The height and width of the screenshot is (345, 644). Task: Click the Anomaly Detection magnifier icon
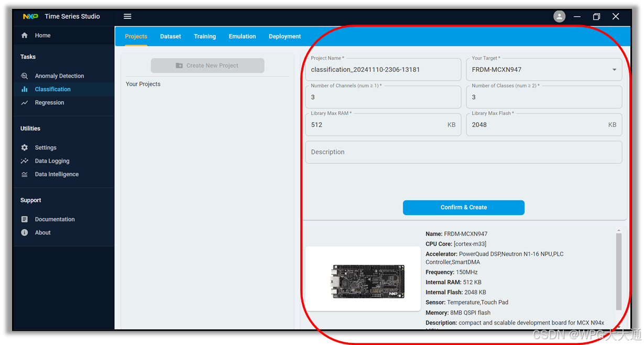[24, 76]
